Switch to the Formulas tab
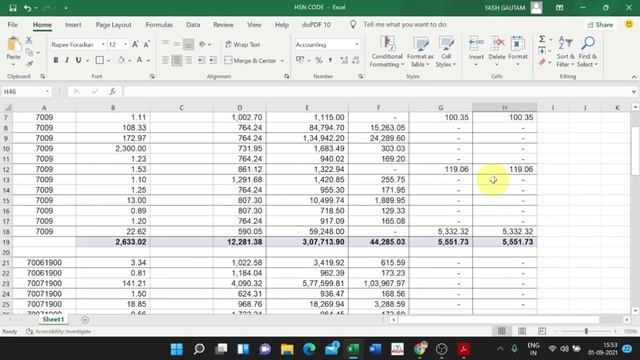640x360 pixels. tap(159, 25)
